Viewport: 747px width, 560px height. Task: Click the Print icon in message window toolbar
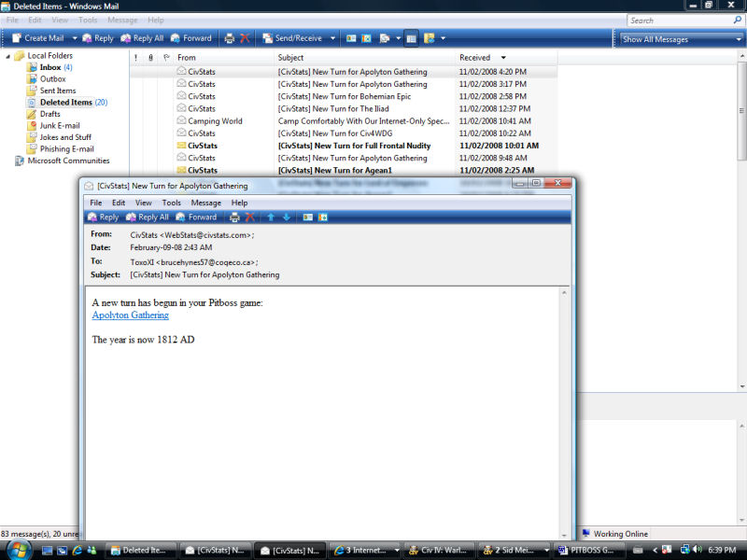[234, 217]
